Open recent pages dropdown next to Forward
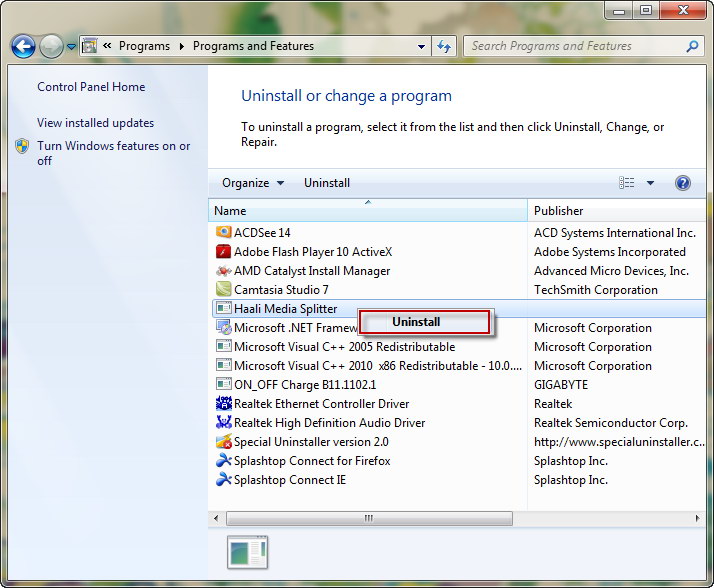This screenshot has height=588, width=714. (x=71, y=46)
